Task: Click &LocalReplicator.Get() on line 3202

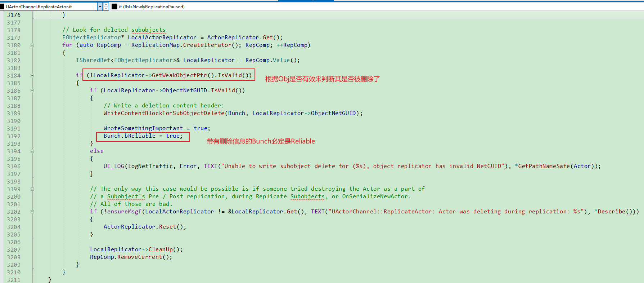Action: coord(266,212)
